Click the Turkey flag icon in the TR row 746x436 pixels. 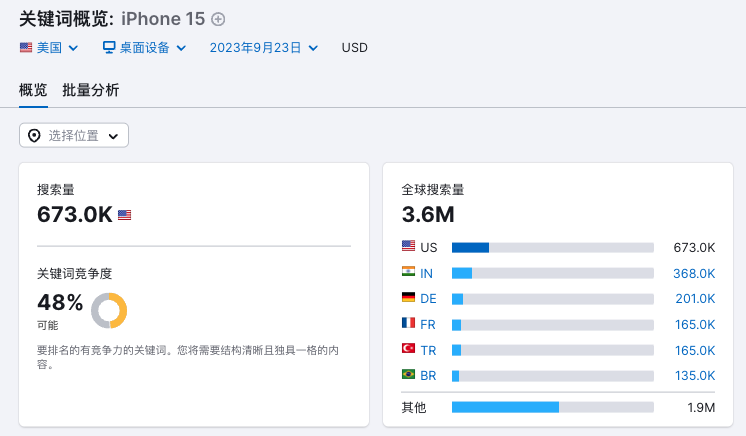tap(408, 348)
